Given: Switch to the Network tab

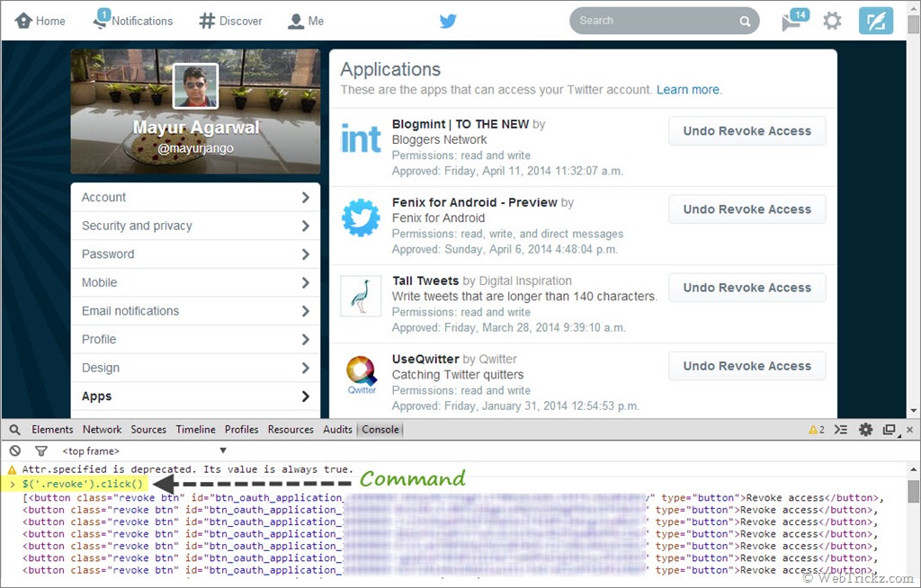Looking at the screenshot, I should tap(103, 430).
